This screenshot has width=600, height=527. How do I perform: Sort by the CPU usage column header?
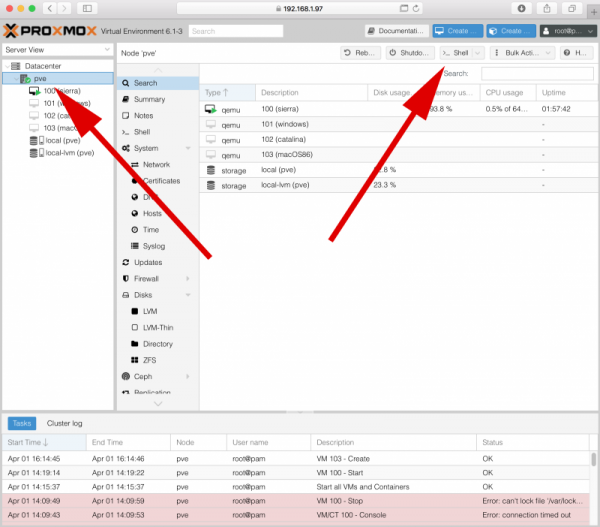508,93
